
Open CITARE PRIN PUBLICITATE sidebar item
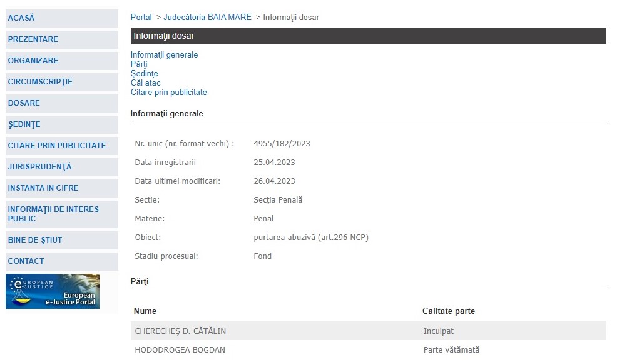(57, 146)
